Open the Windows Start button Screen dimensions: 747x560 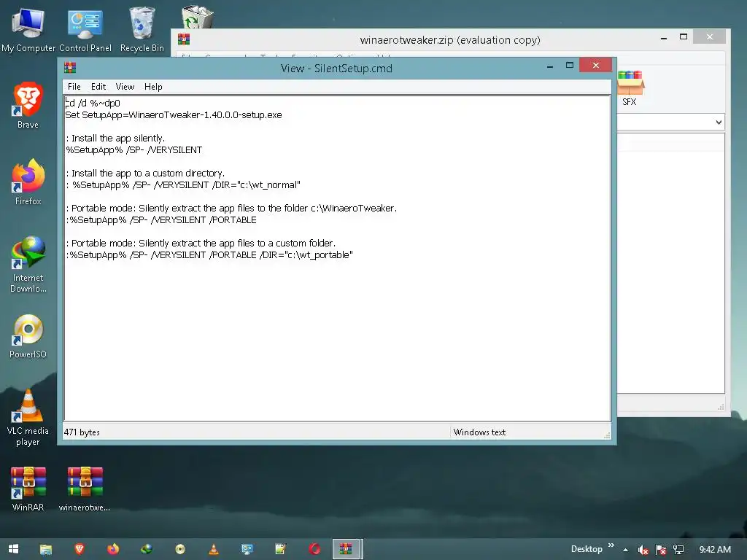(13, 549)
